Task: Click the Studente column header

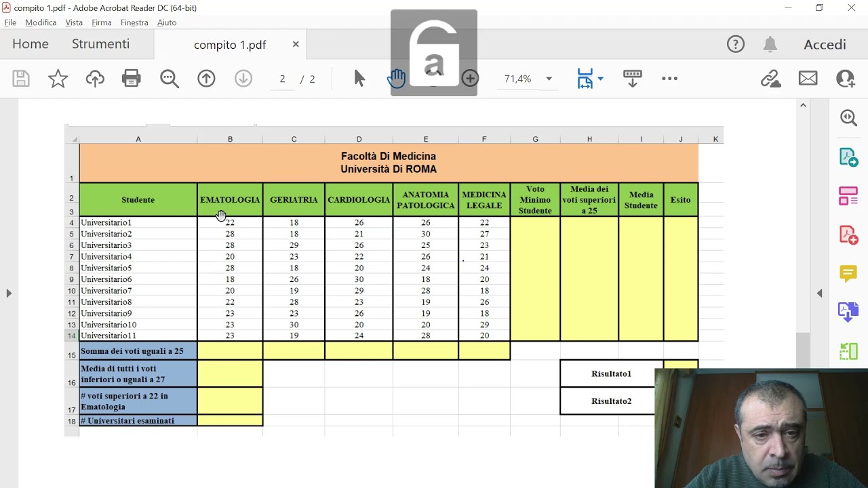Action: click(x=138, y=200)
